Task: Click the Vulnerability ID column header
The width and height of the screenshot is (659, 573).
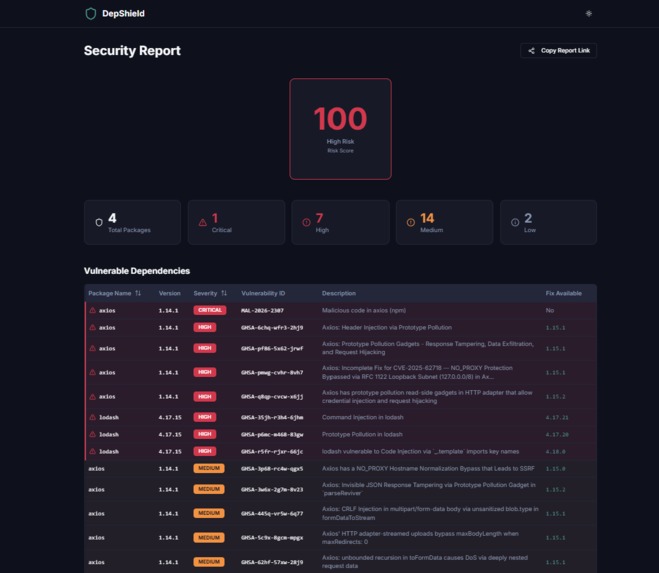Action: (263, 293)
